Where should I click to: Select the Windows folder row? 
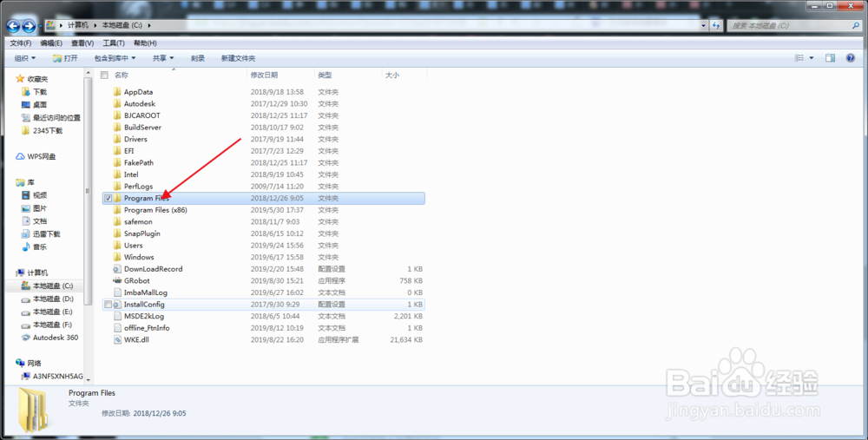click(264, 258)
